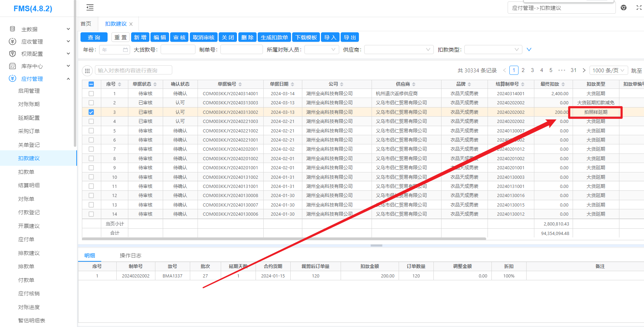Change page size via 1000 条/页 dropdown
The height and width of the screenshot is (327, 644).
(608, 70)
